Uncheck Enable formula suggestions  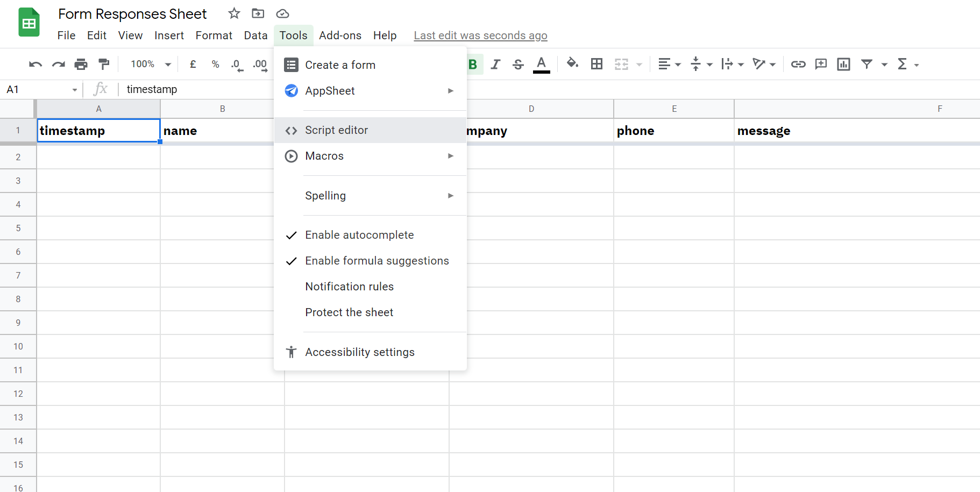(x=377, y=261)
